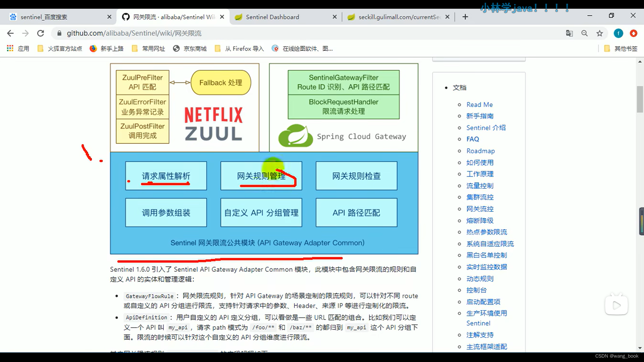This screenshot has width=644, height=362.
Task: Click the forward navigation arrow
Action: [25, 33]
